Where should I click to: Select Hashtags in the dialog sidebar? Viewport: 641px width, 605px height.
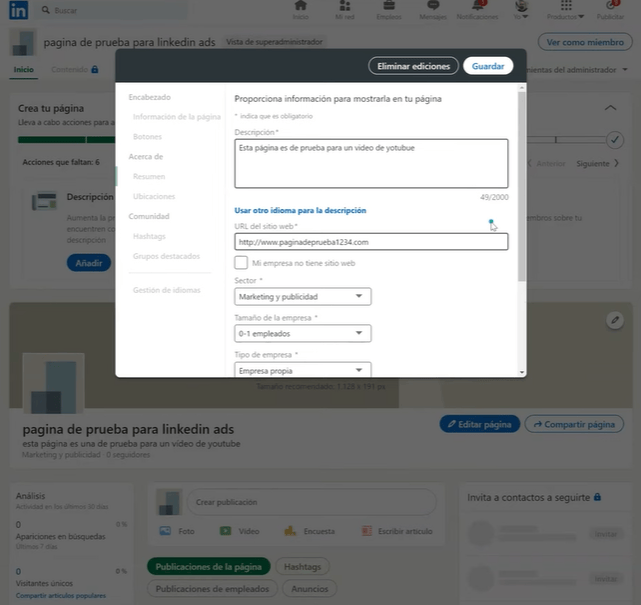coord(149,236)
